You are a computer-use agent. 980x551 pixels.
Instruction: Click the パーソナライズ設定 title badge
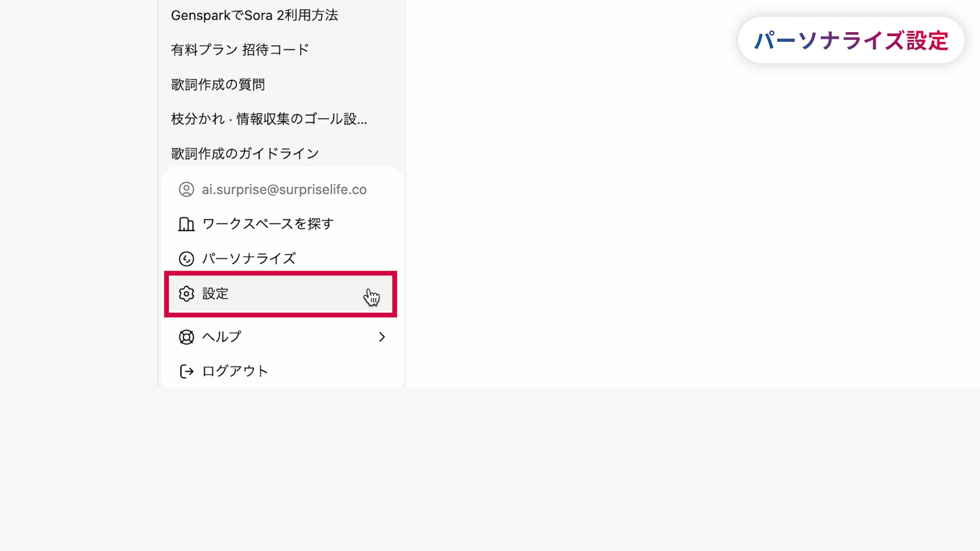[x=851, y=40]
